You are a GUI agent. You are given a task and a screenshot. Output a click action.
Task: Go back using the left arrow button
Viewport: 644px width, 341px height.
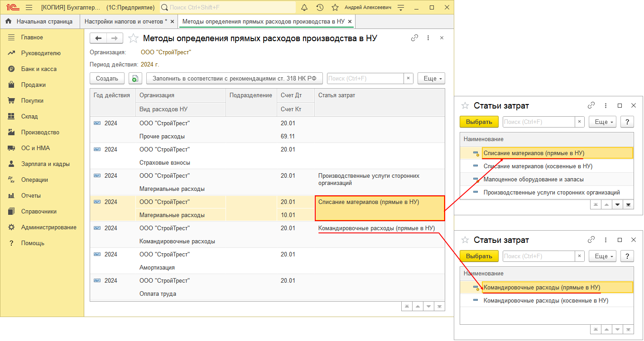tap(98, 38)
